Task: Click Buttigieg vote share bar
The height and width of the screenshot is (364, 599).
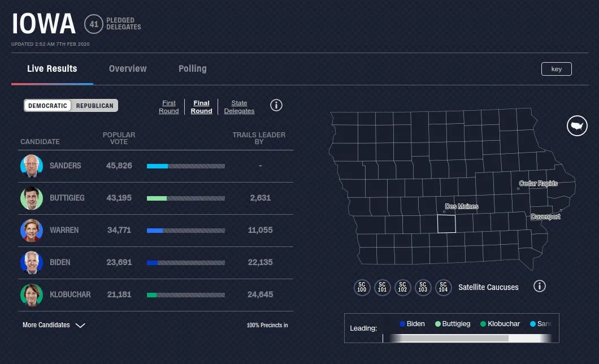Action: pos(186,198)
